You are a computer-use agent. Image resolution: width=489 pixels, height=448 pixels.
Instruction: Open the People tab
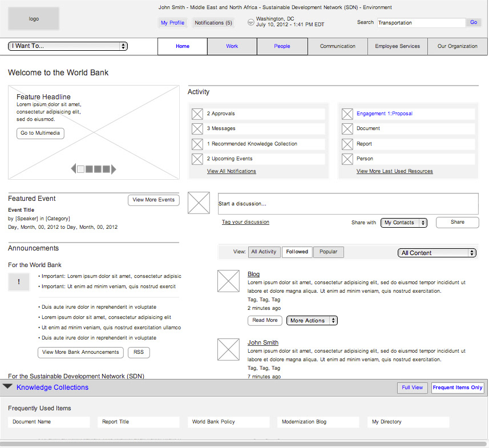282,46
